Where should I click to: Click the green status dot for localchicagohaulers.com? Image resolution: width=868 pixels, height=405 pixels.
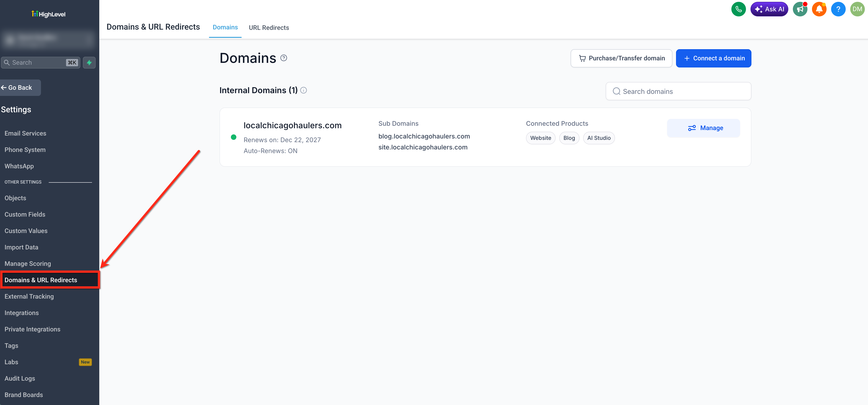(234, 137)
